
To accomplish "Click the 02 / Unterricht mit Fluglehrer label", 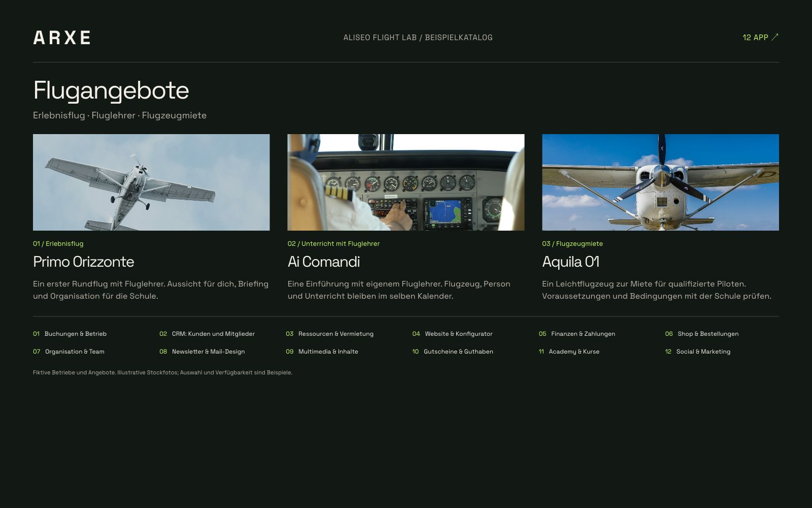I will pos(333,244).
